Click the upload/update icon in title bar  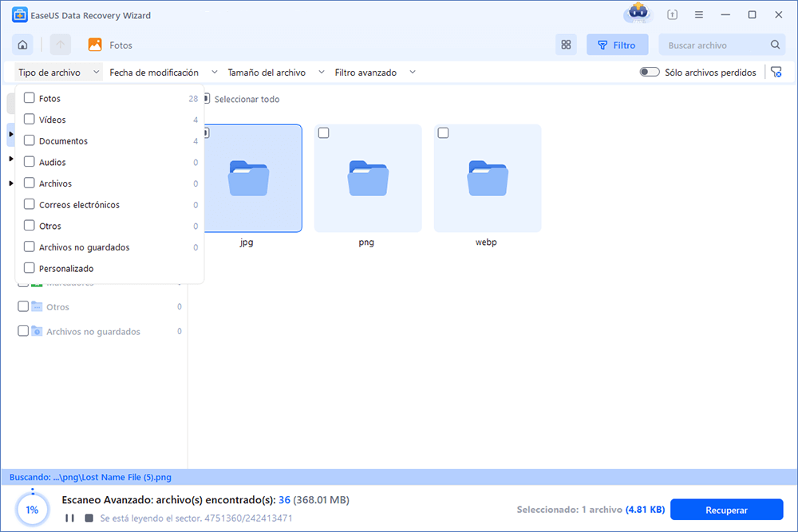(673, 15)
